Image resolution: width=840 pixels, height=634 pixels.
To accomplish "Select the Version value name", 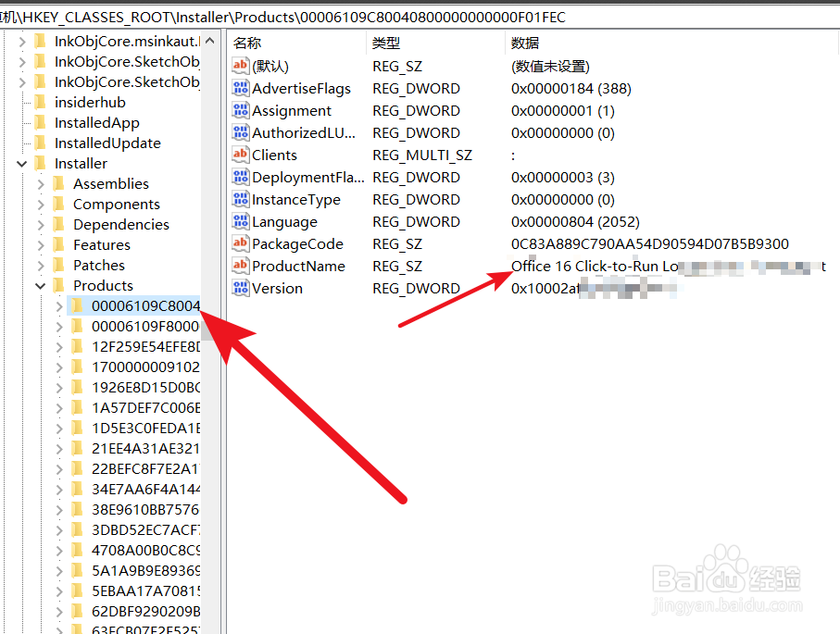I will point(277,288).
